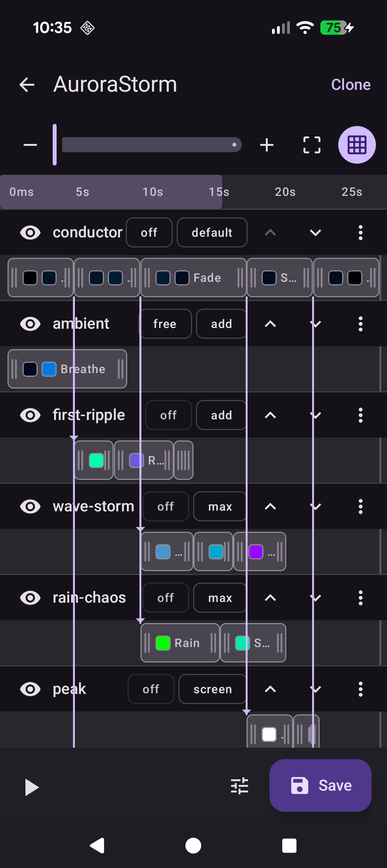Tap white swatch in peak clip
387x868 pixels.
269,734
